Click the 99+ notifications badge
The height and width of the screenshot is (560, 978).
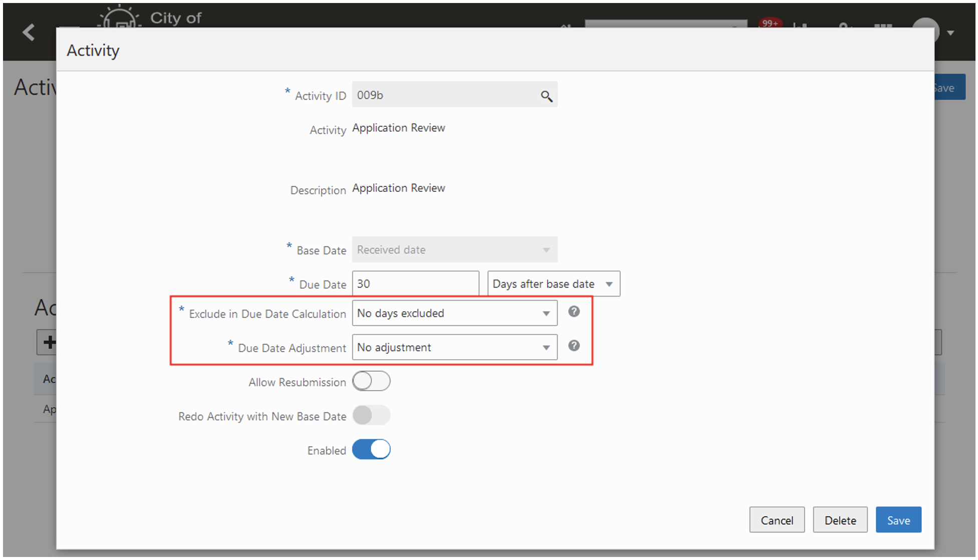(x=770, y=23)
